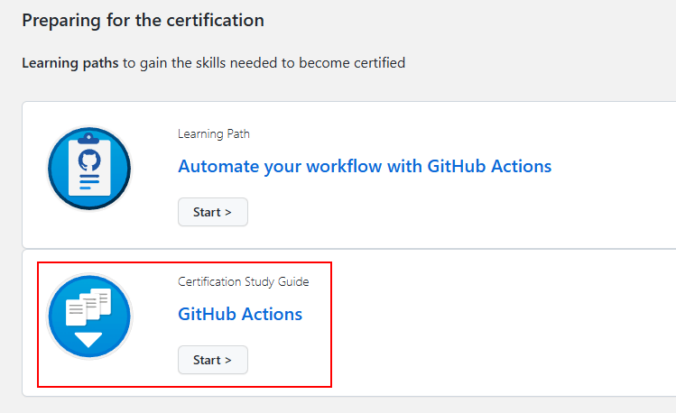
Task: Start the Automate your workflow learning path
Action: 213,212
